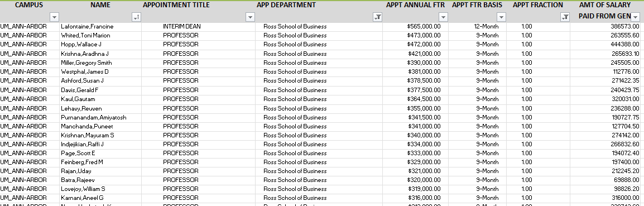The image size is (644, 206).
Task: Open the APPOINTMENT TITLE filter dropdown
Action: tap(250, 17)
